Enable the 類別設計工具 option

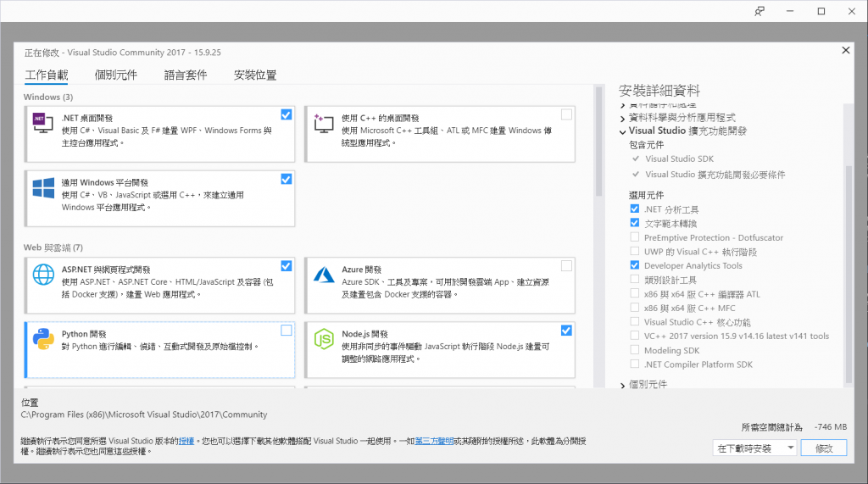[x=634, y=279]
